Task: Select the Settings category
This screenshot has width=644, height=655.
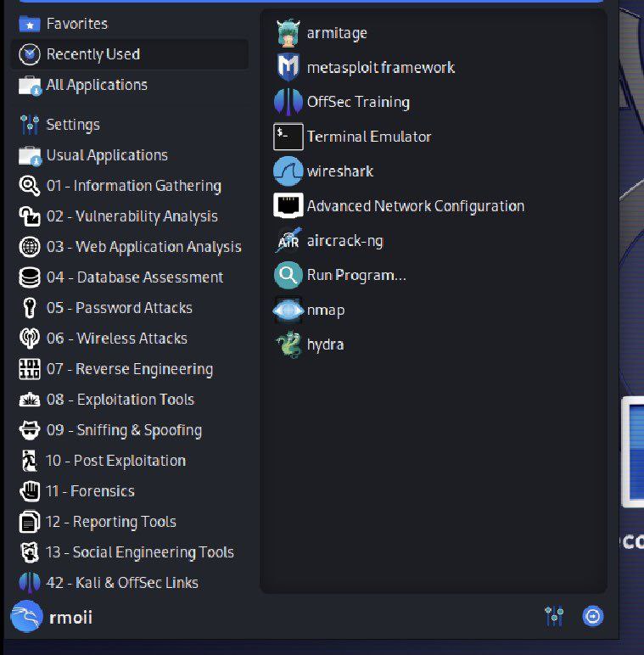Action: pyautogui.click(x=130, y=125)
